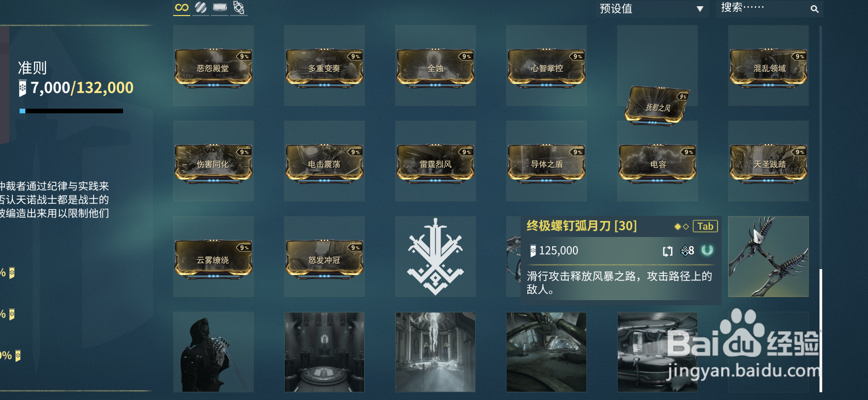Click the 准则 standing progress bar

(x=71, y=111)
